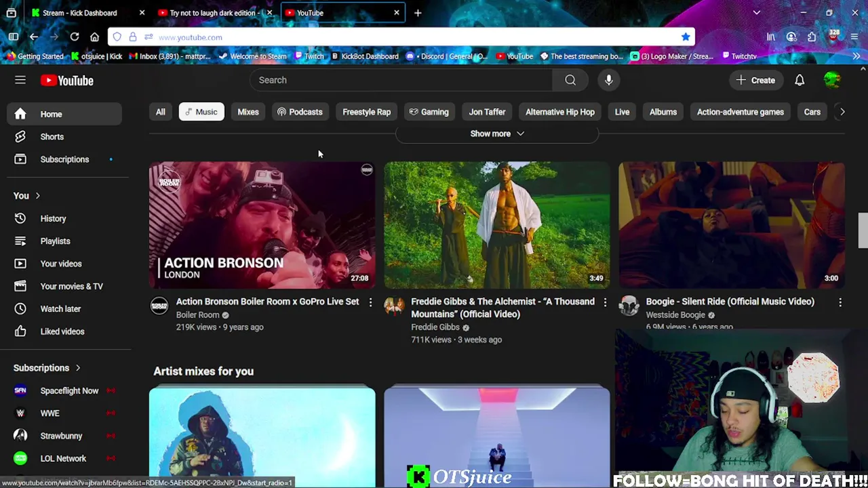Select the Albums filter chip

click(x=663, y=112)
